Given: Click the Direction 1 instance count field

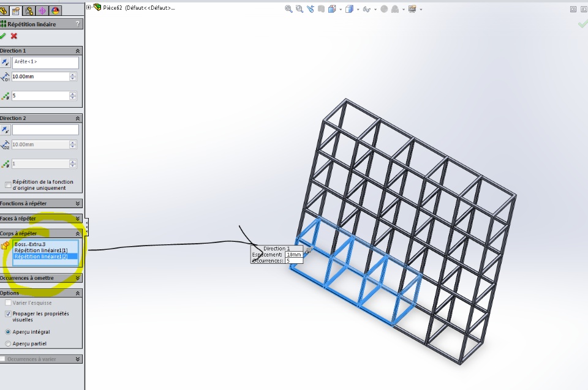Looking at the screenshot, I should tap(40, 96).
